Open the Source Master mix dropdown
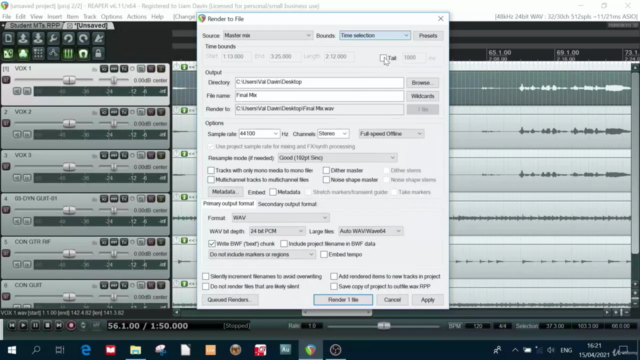The image size is (640, 360). coord(267,36)
